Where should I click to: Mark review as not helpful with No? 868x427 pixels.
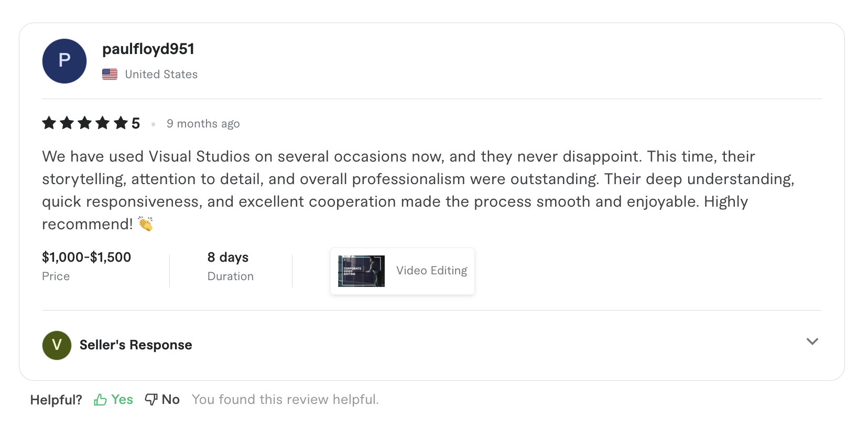click(x=170, y=400)
